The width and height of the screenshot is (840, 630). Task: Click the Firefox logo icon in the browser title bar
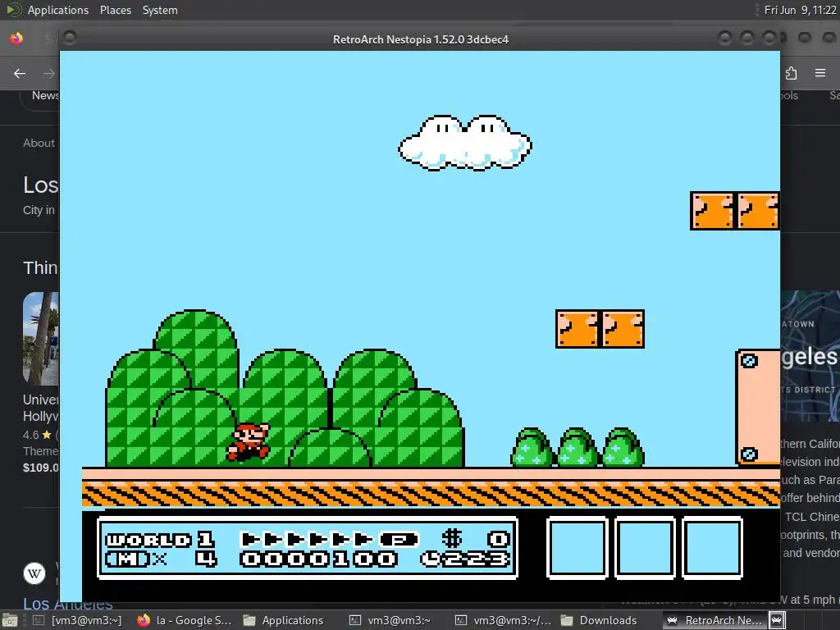(x=16, y=39)
